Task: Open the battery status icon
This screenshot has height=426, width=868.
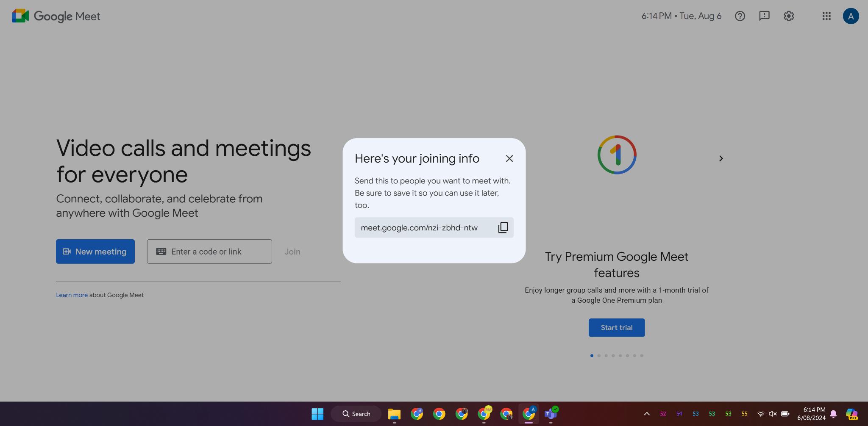Action: [x=785, y=414]
